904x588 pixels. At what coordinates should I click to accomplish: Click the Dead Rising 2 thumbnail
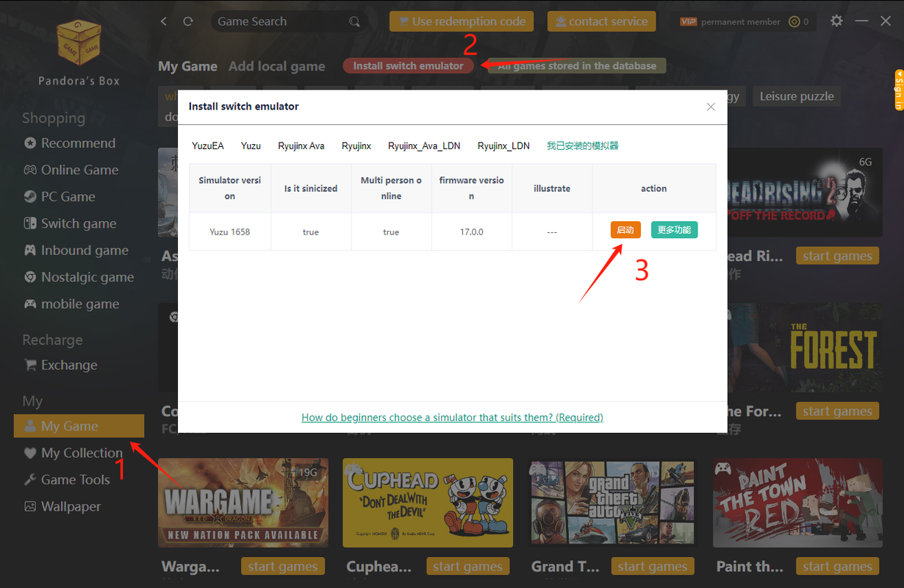[805, 193]
